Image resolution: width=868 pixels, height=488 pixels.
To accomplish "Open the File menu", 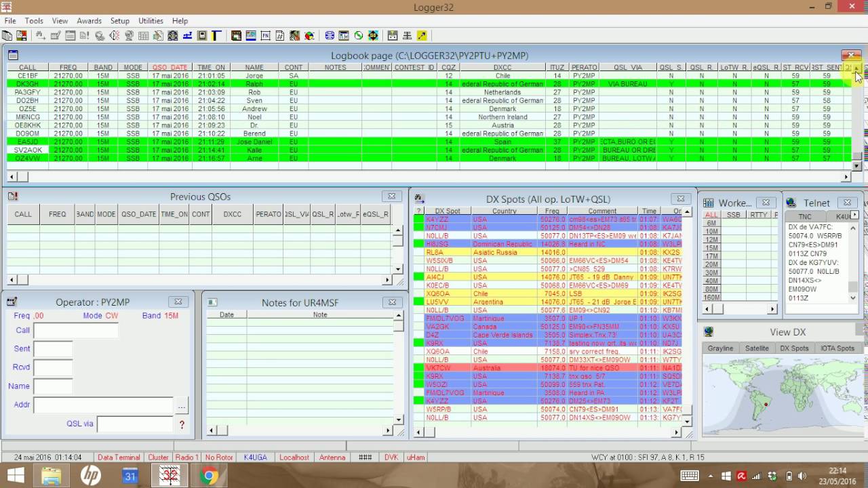I will 10,21.
